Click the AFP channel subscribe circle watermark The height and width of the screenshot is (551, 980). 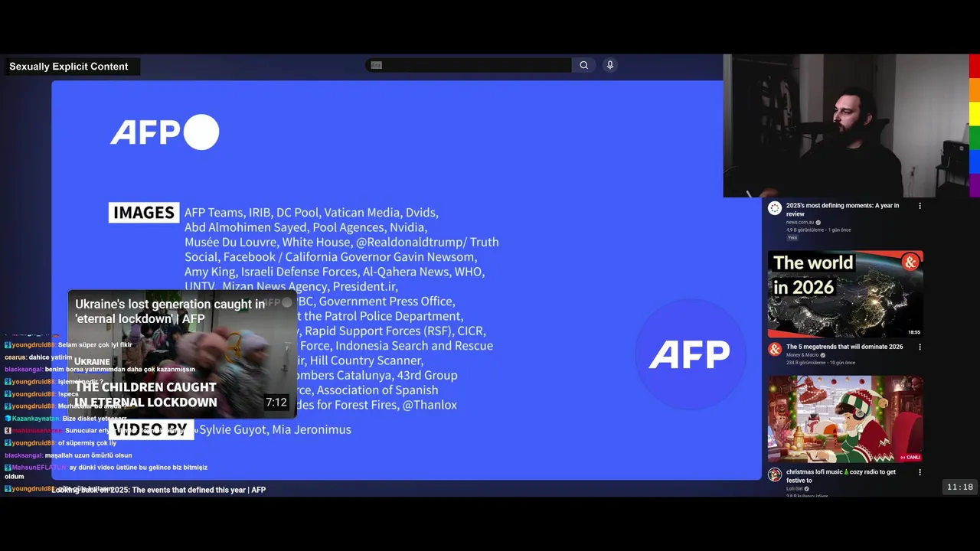[x=690, y=354]
